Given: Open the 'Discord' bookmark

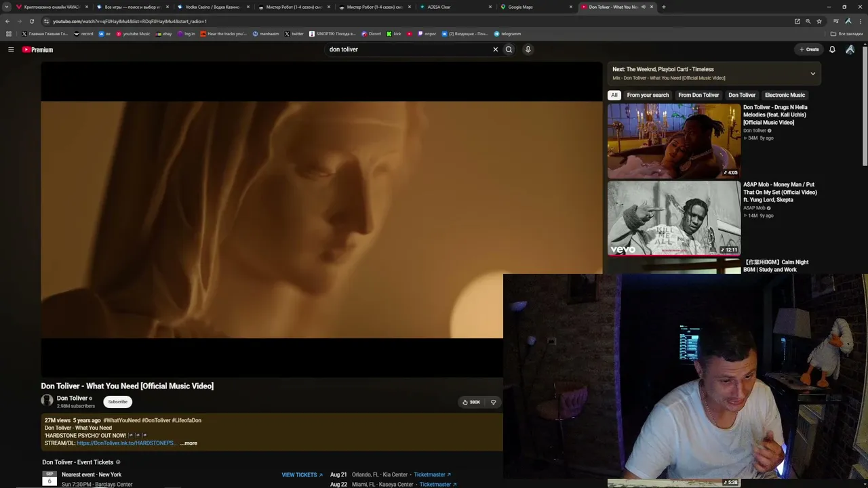Looking at the screenshot, I should 371,34.
